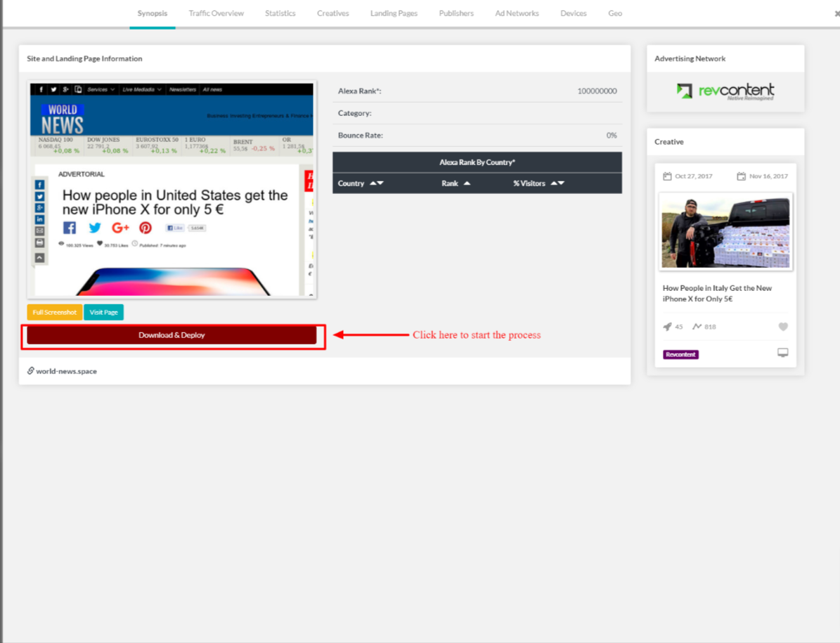This screenshot has height=643, width=840.
Task: Click the trend graph icon next to 818
Action: click(x=697, y=326)
